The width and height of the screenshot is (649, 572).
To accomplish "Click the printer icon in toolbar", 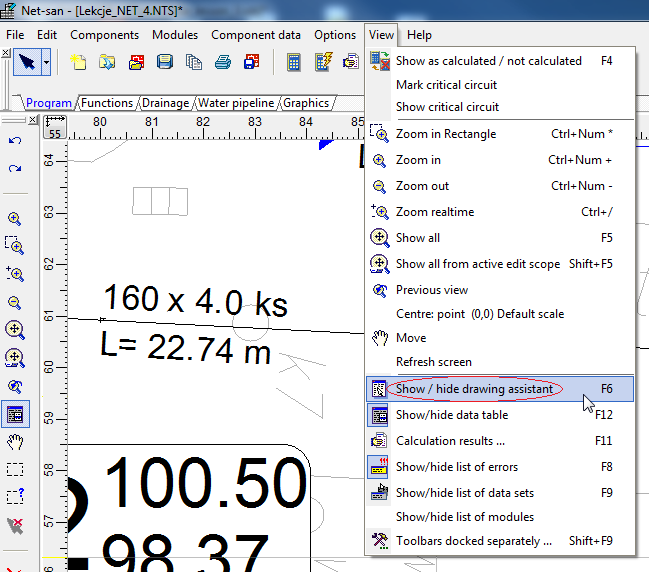I will (224, 62).
